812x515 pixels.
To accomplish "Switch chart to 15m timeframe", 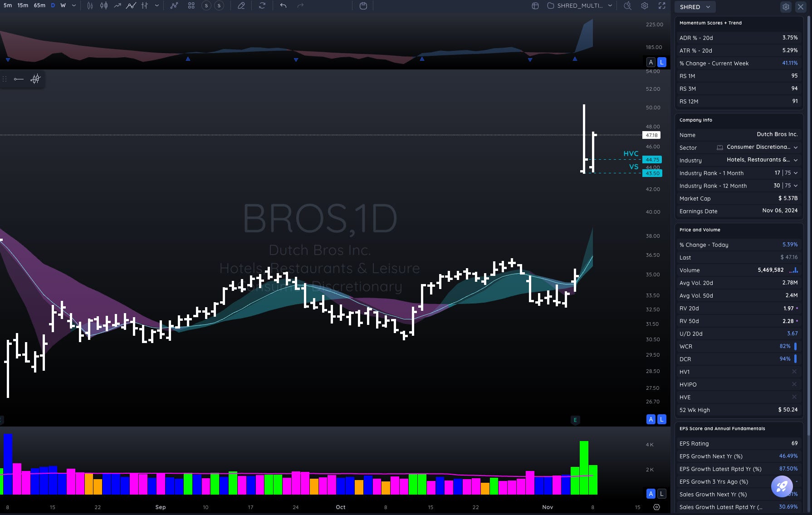I will click(x=23, y=5).
